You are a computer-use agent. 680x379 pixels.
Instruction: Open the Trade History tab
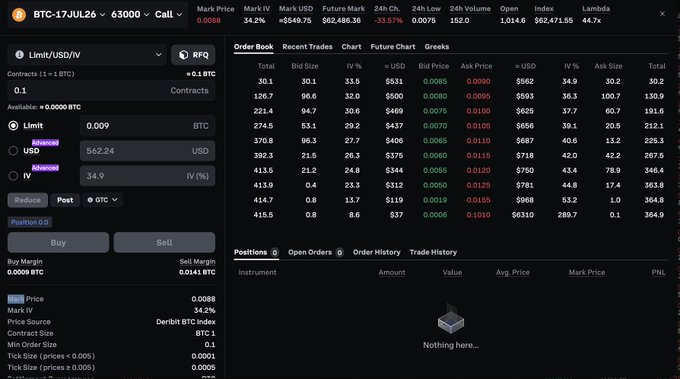point(433,252)
